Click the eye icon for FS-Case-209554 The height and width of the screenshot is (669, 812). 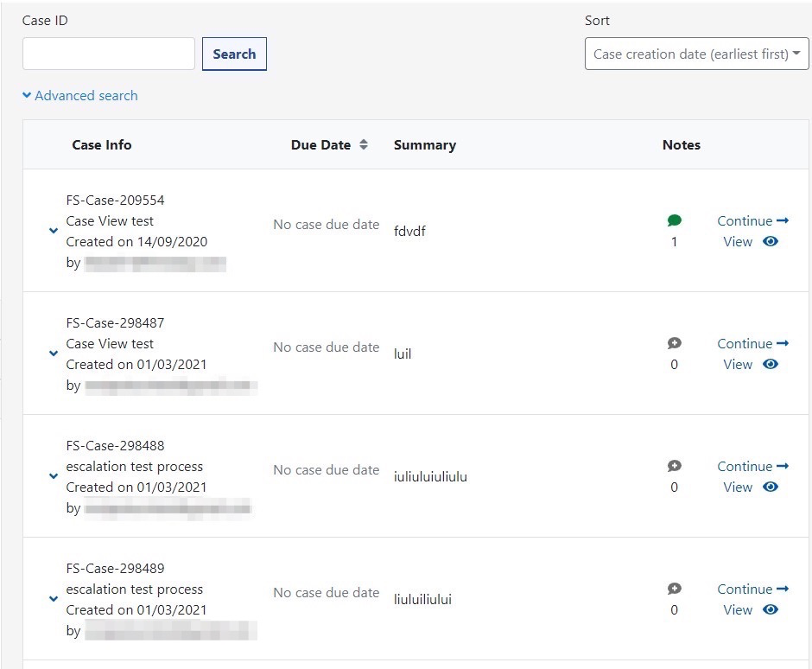pos(771,242)
